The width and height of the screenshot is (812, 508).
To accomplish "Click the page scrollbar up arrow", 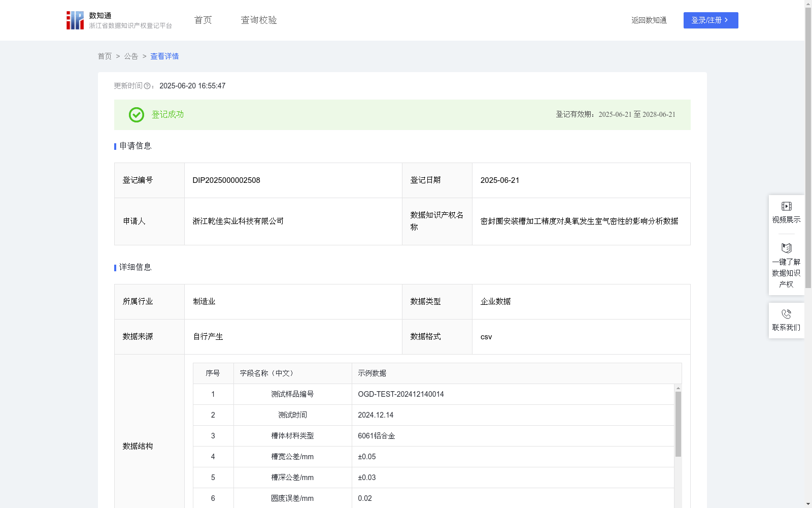I will click(x=808, y=4).
